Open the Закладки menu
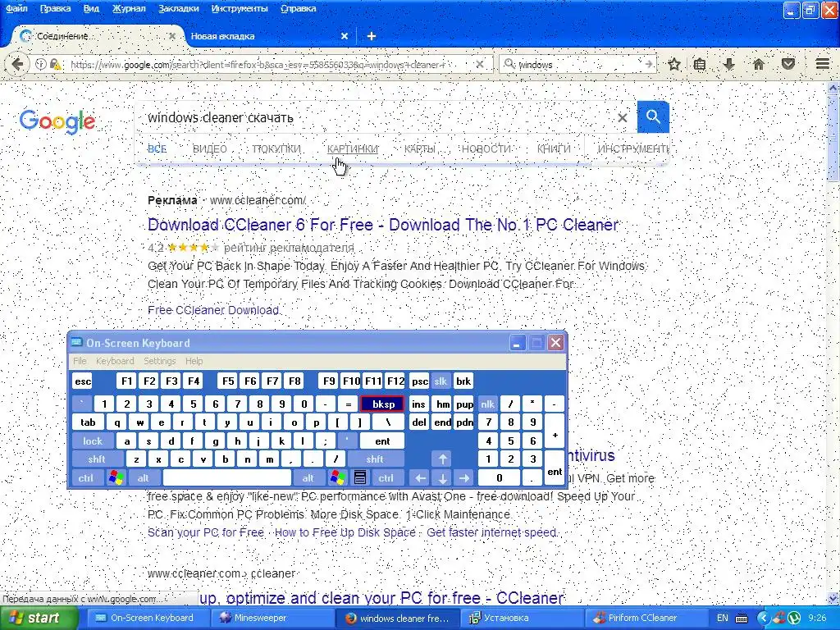 pyautogui.click(x=178, y=8)
